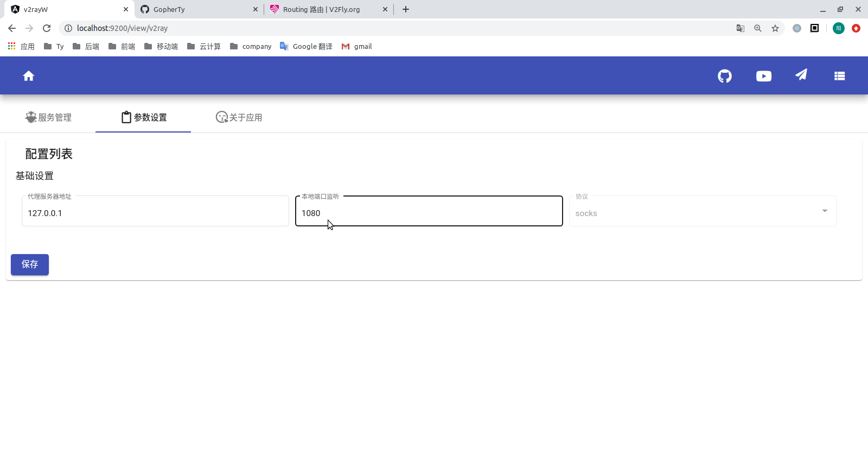This screenshot has width=868, height=474.
Task: Open the 应用 apps shortcut
Action: [x=21, y=47]
